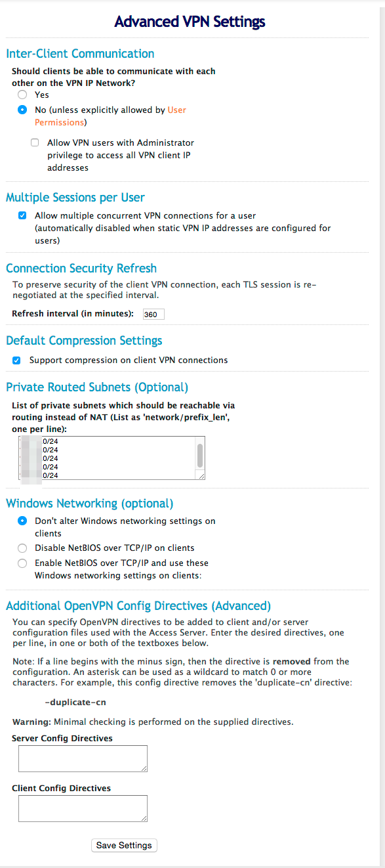Enable Administrator access to all VPN client IPs
The image size is (385, 868).
pos(35,142)
